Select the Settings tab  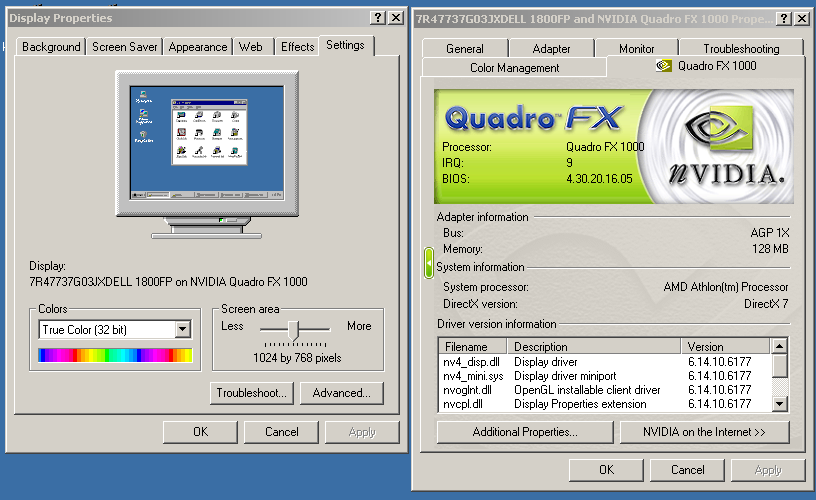(x=345, y=45)
